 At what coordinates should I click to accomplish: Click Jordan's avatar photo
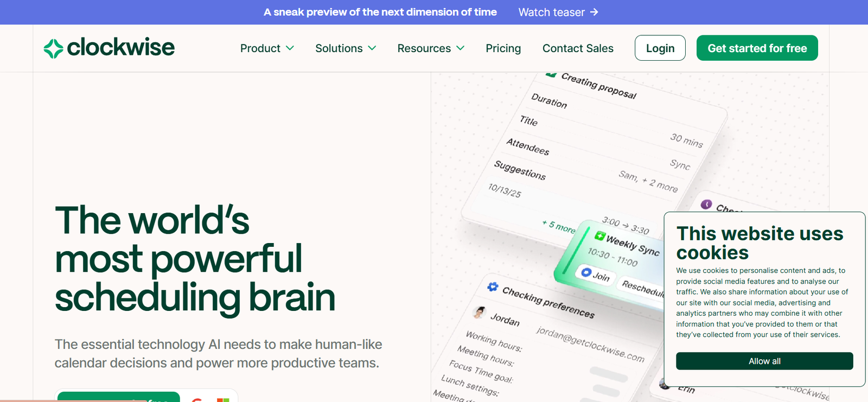479,312
